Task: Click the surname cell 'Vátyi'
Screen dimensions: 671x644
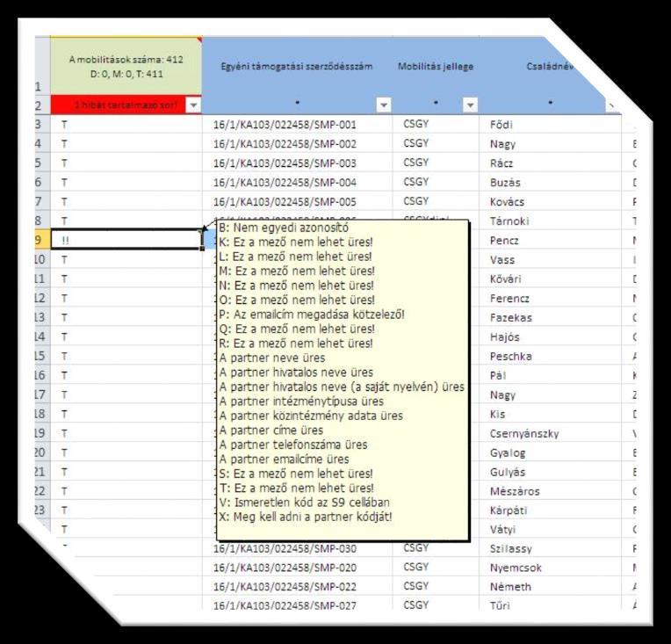Action: [x=550, y=530]
